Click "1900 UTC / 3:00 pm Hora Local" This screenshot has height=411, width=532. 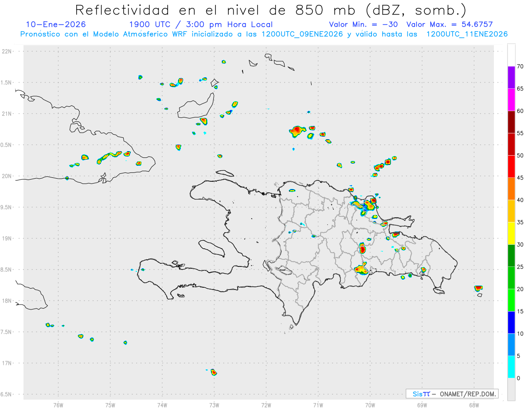pyautogui.click(x=201, y=24)
